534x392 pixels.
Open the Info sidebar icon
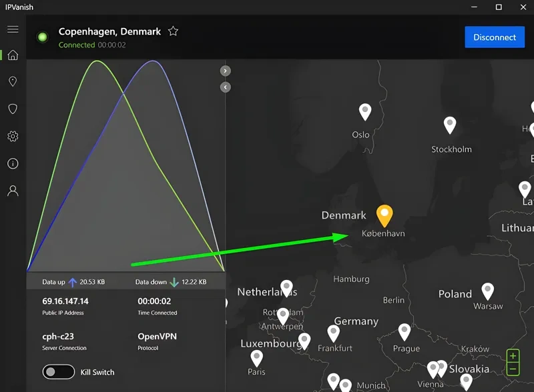(x=12, y=163)
